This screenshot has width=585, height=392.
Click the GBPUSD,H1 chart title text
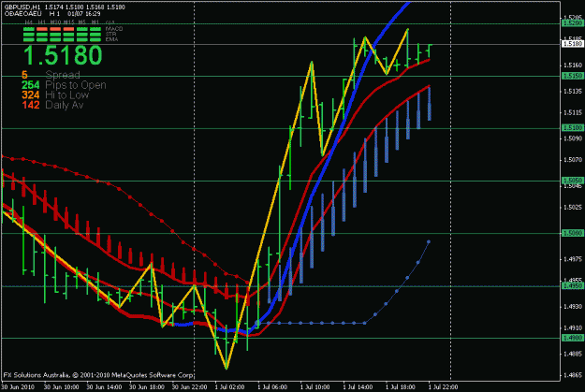22,7
